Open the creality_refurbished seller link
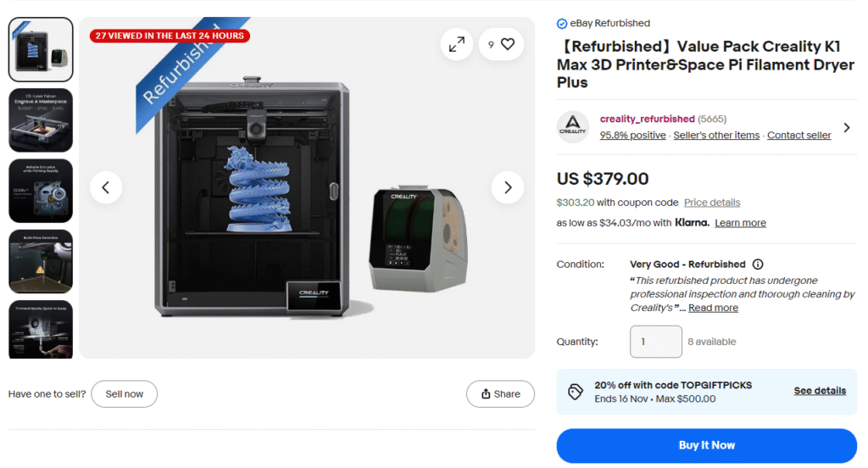This screenshot has height=468, width=868. coord(647,119)
